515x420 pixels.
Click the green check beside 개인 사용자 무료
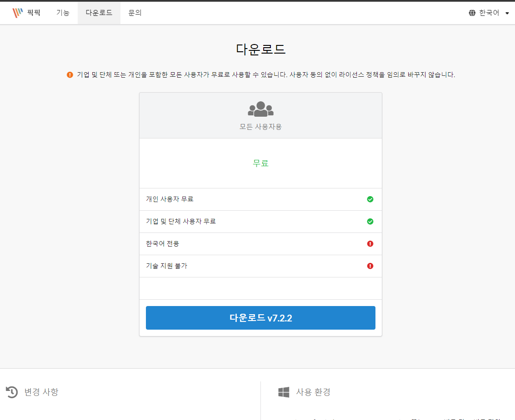click(370, 199)
